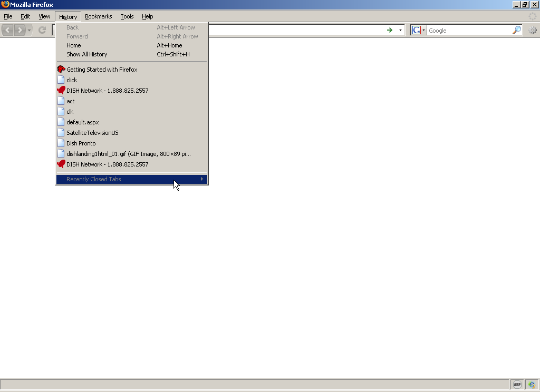The width and height of the screenshot is (540, 392).
Task: Open the address bar URL dropdown arrow
Action: pyautogui.click(x=400, y=30)
